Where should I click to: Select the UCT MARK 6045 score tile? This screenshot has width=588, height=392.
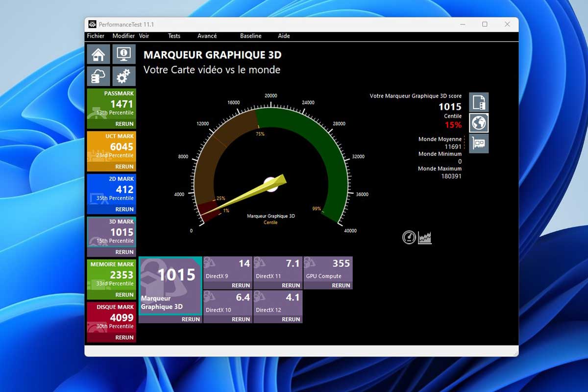pyautogui.click(x=111, y=147)
